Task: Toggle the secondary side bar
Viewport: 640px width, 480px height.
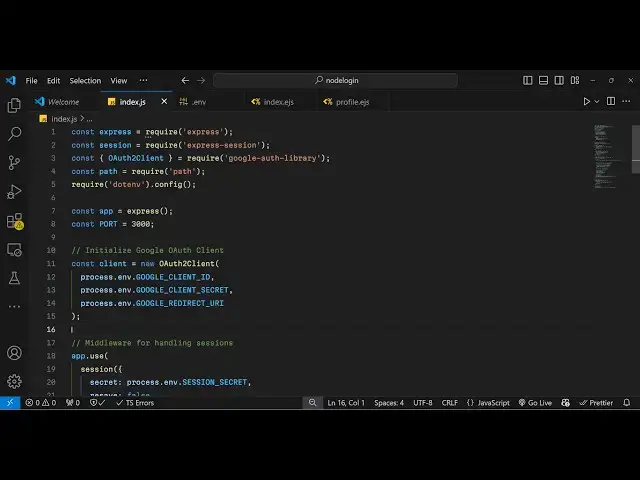Action: (559, 80)
